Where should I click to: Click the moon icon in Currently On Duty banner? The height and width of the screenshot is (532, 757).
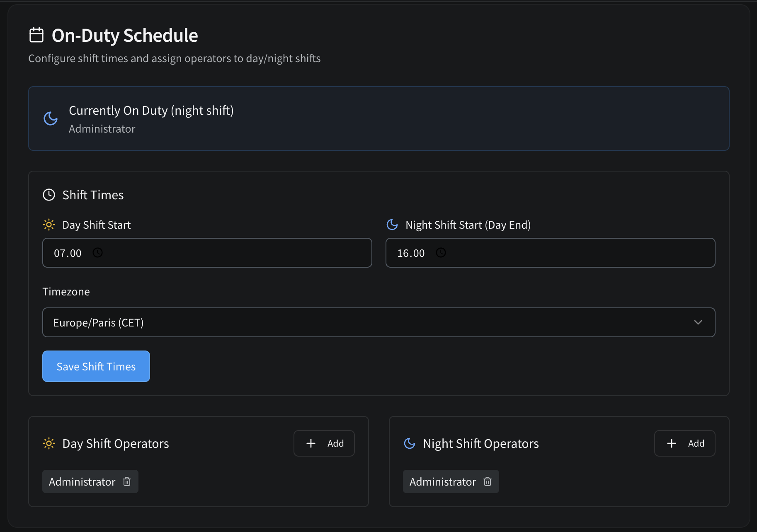[x=51, y=118]
